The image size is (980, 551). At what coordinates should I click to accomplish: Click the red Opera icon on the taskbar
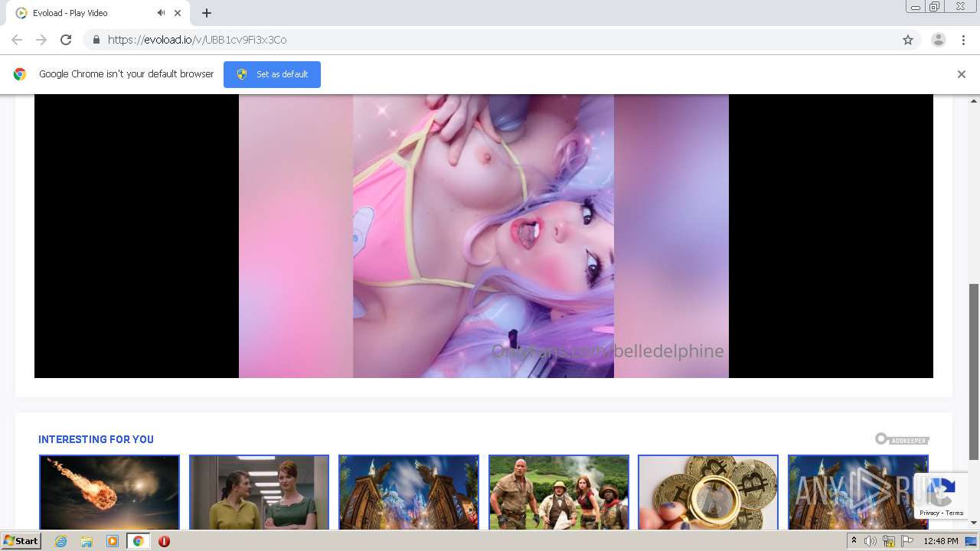tap(164, 541)
